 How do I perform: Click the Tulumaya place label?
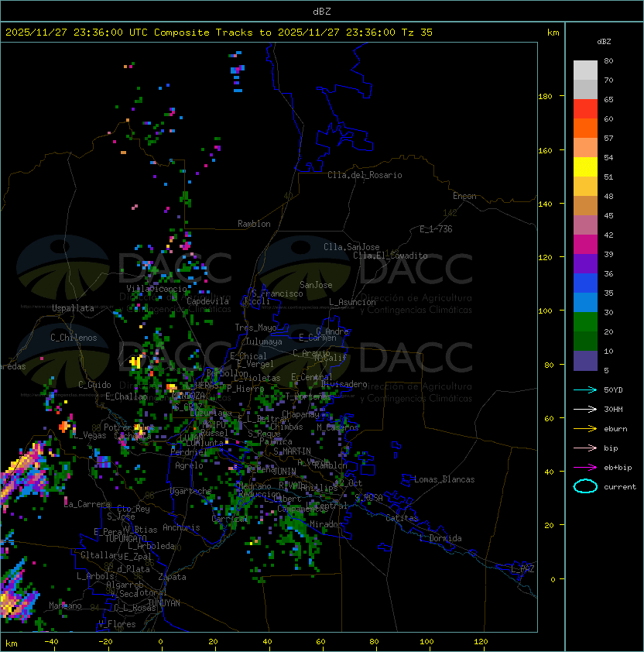[x=264, y=341]
